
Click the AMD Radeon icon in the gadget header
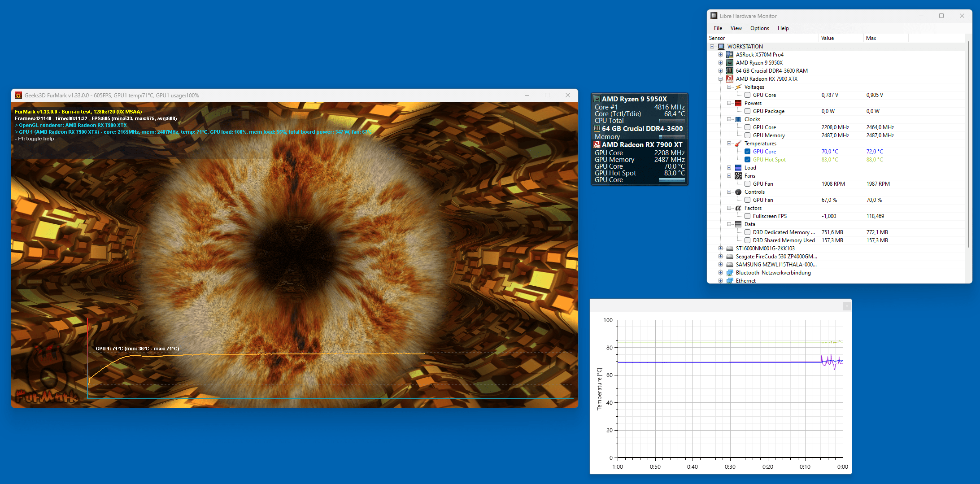coord(597,144)
